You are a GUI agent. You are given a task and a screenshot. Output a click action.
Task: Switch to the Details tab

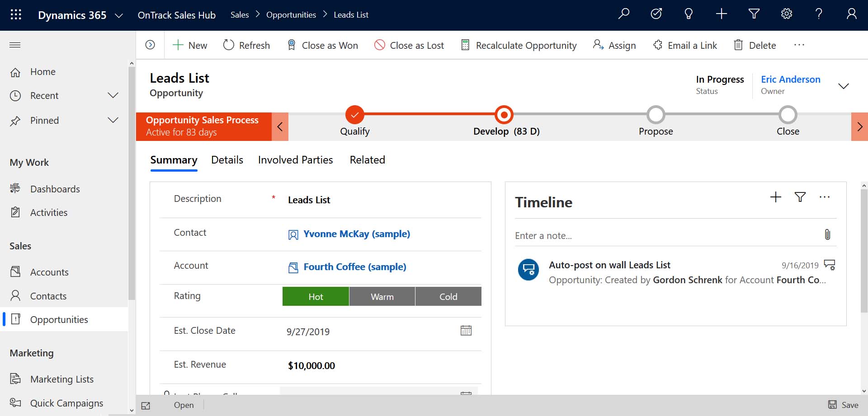coord(227,160)
